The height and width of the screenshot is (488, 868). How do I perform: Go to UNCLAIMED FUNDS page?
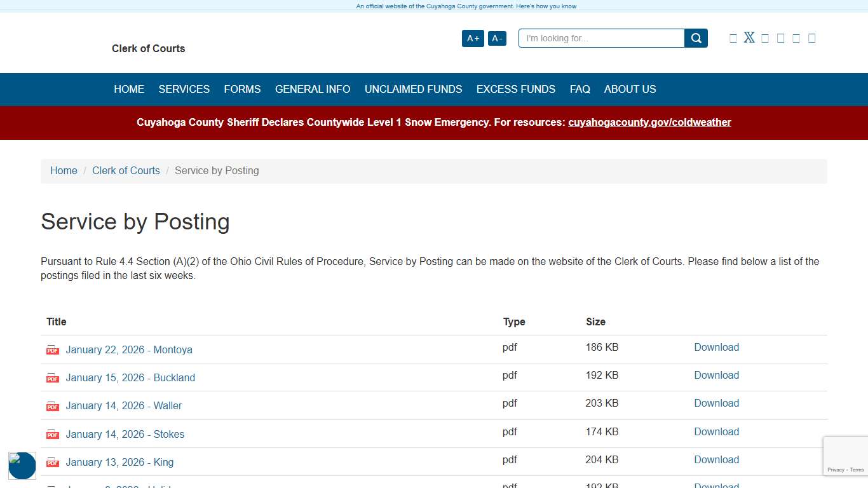click(x=413, y=90)
